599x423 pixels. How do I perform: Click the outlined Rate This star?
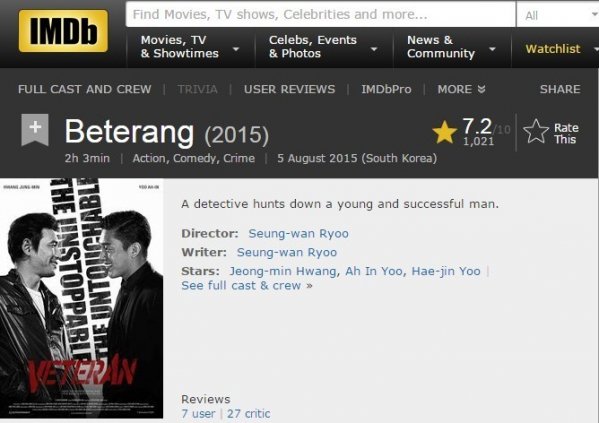[x=536, y=131]
